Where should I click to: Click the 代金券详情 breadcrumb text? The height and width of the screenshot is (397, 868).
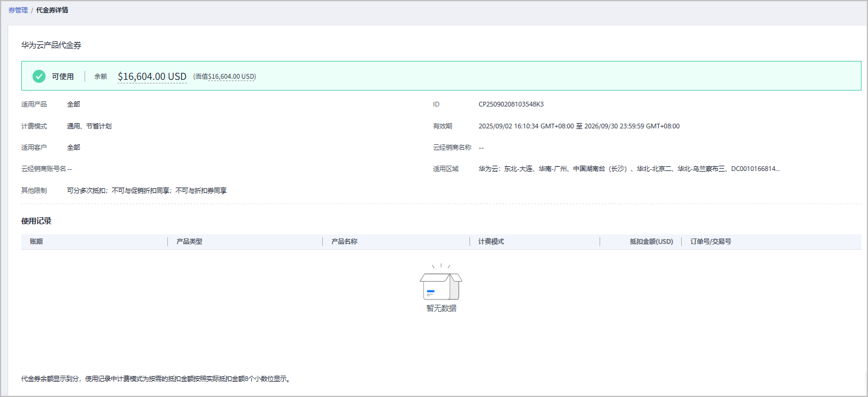tap(52, 10)
